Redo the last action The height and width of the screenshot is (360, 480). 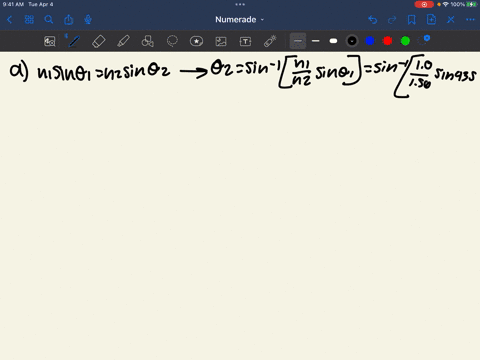click(x=392, y=20)
